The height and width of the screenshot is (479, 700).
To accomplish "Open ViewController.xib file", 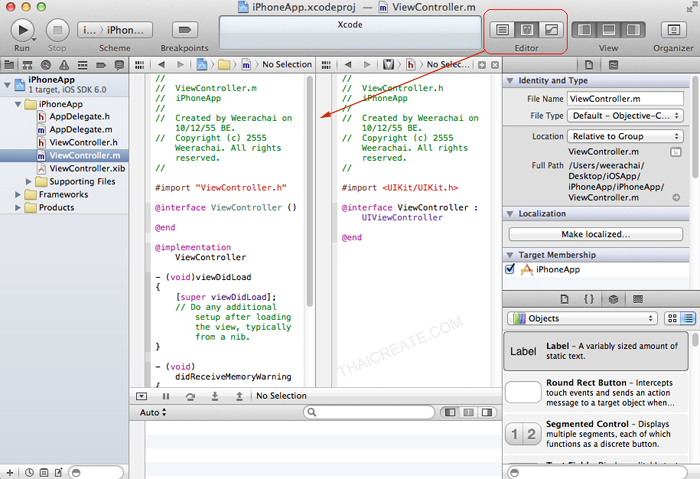I will coord(86,169).
